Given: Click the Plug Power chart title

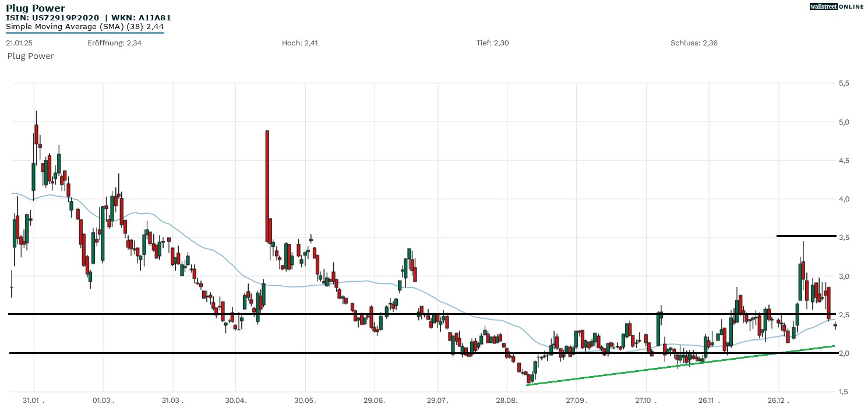Looking at the screenshot, I should point(35,8).
